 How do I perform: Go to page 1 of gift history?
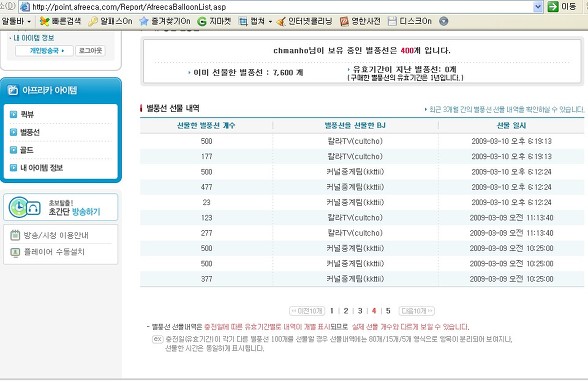(332, 311)
